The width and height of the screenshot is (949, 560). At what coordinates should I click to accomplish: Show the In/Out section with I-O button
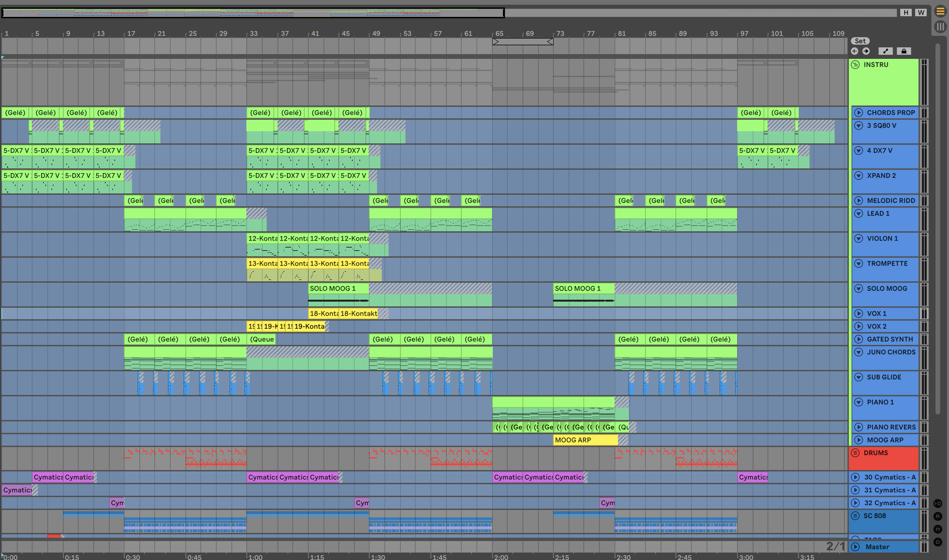pyautogui.click(x=938, y=504)
